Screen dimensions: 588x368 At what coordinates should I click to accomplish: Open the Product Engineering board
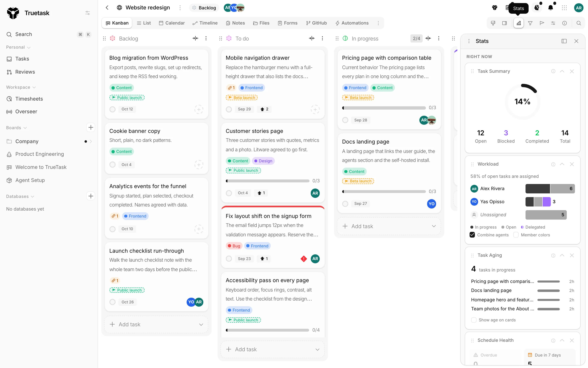(x=39, y=154)
